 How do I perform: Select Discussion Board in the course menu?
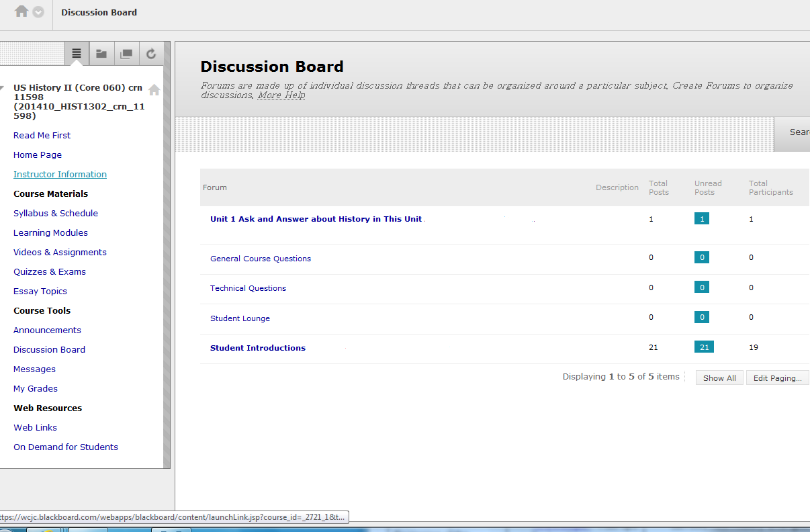click(49, 349)
